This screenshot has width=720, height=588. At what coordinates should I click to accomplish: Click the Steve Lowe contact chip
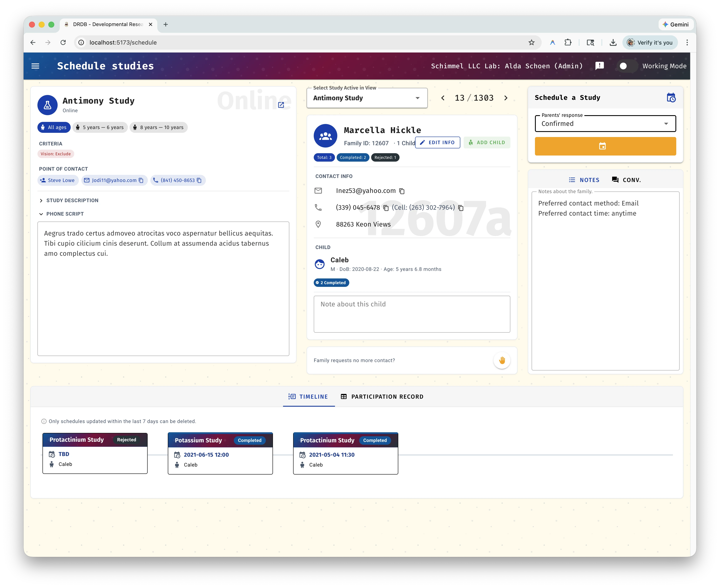[x=58, y=180]
